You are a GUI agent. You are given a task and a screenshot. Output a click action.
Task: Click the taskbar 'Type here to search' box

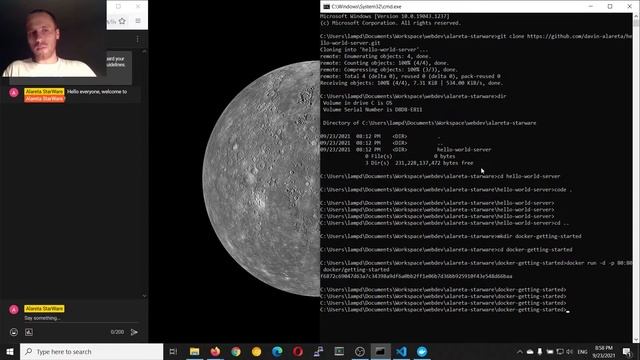pyautogui.click(x=91, y=351)
